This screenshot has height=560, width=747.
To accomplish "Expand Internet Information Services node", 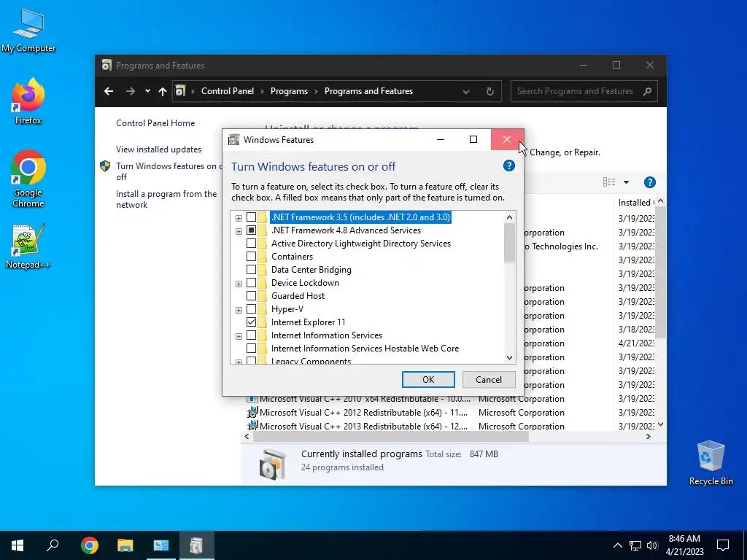I will click(239, 336).
